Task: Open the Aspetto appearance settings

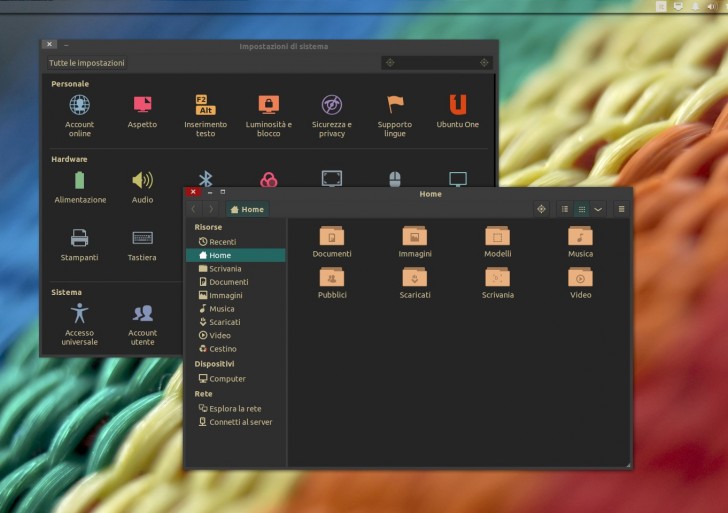Action: tap(142, 105)
